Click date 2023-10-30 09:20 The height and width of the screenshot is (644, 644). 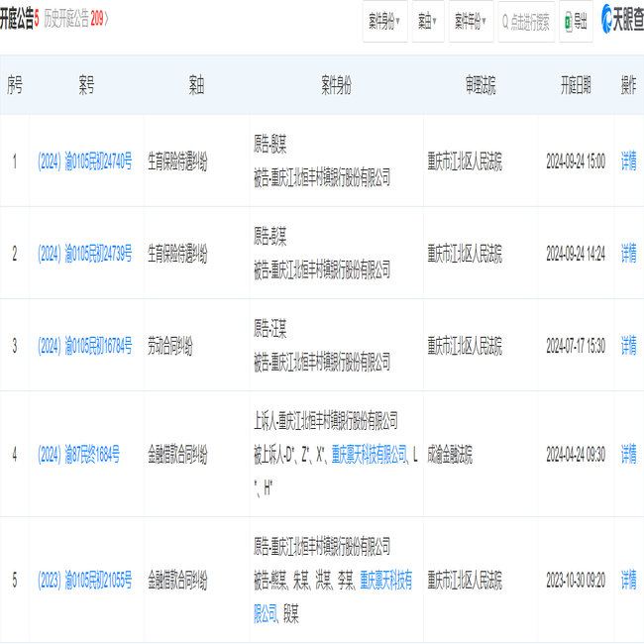[576, 580]
